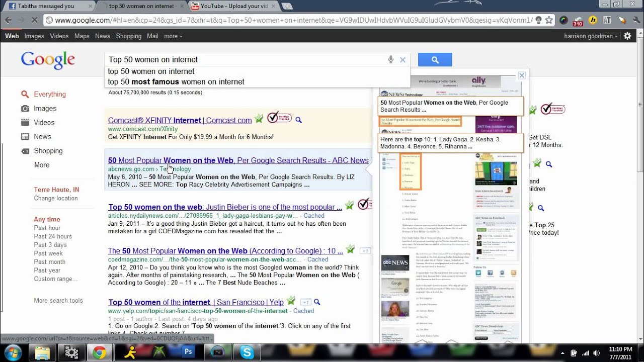Click magnifier preview icon beside Yelp result
Viewport: 644px width, 362px height.
[317, 302]
